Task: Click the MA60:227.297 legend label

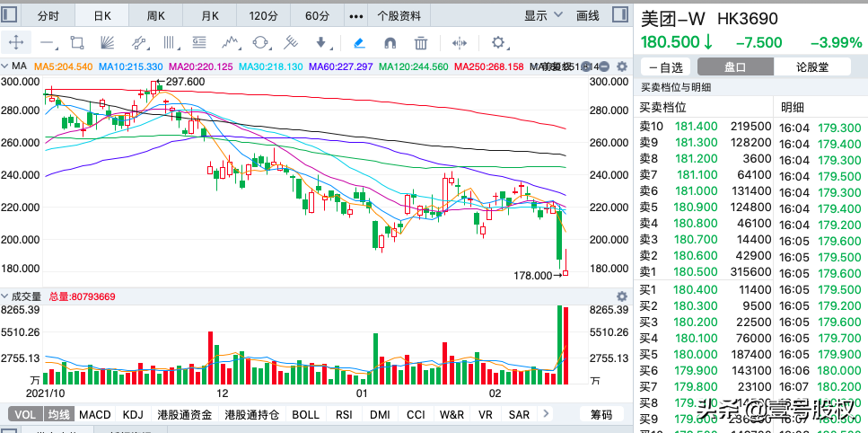Action: (341, 67)
